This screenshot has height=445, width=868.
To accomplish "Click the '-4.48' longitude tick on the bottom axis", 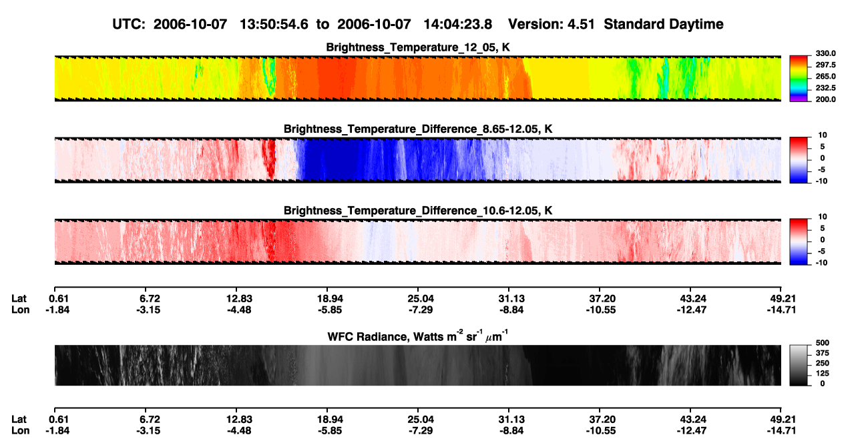I will 240,430.
